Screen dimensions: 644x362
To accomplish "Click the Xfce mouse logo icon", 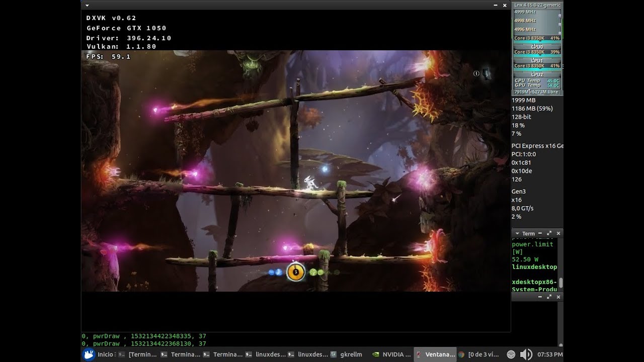I will [x=89, y=354].
